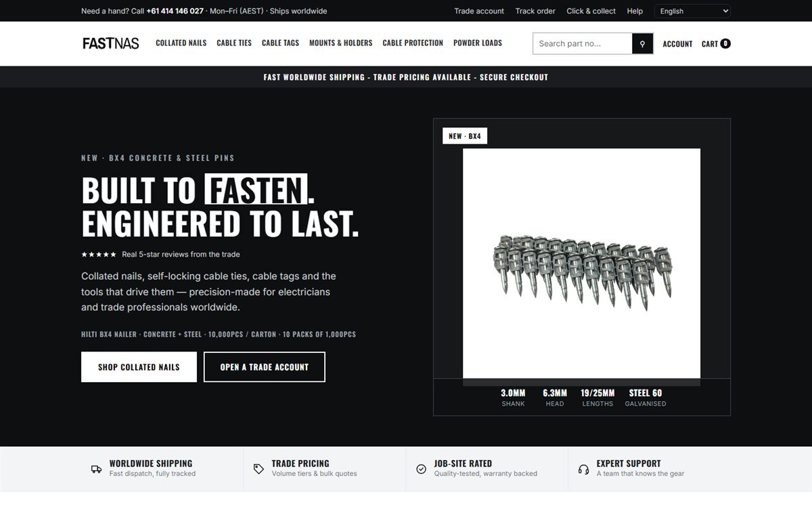Click 'A team that knows the gear' text
This screenshot has width=812, height=508.
point(640,473)
